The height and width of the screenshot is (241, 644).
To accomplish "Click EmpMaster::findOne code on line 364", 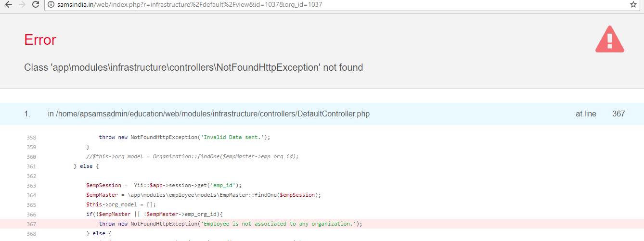I will 204,195.
